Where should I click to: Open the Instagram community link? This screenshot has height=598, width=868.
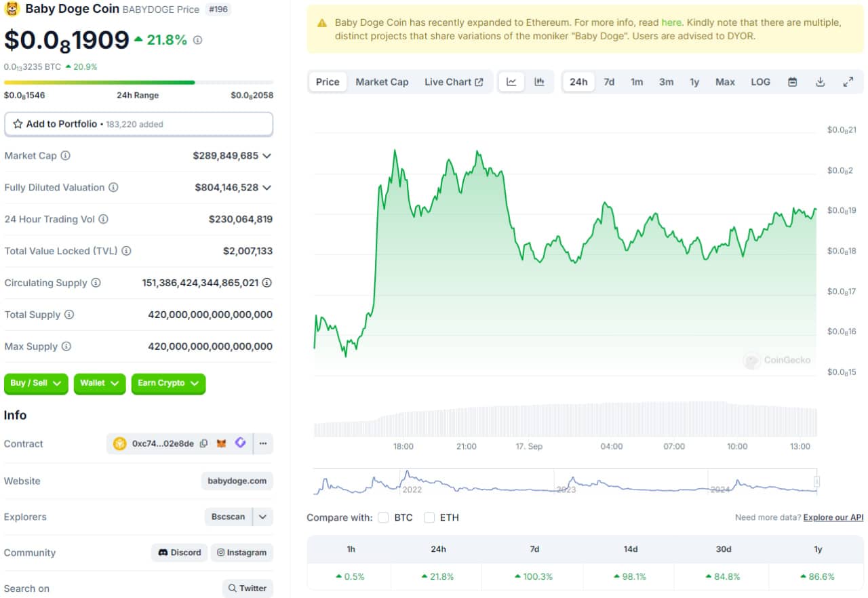[x=242, y=553]
